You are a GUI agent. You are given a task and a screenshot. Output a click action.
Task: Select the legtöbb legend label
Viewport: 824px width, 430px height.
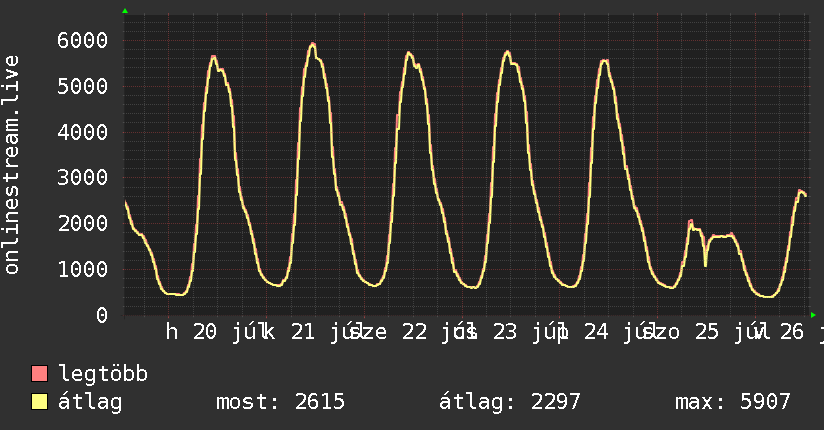103,374
